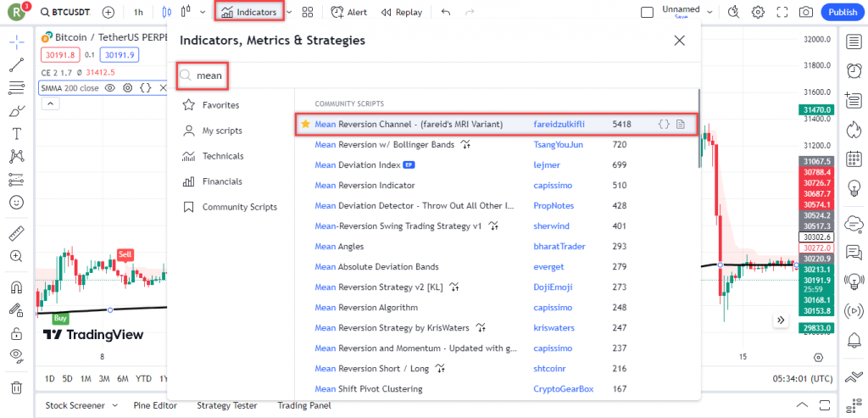868x418 pixels.
Task: View source code of Mean Reversion Channel
Action: point(663,125)
